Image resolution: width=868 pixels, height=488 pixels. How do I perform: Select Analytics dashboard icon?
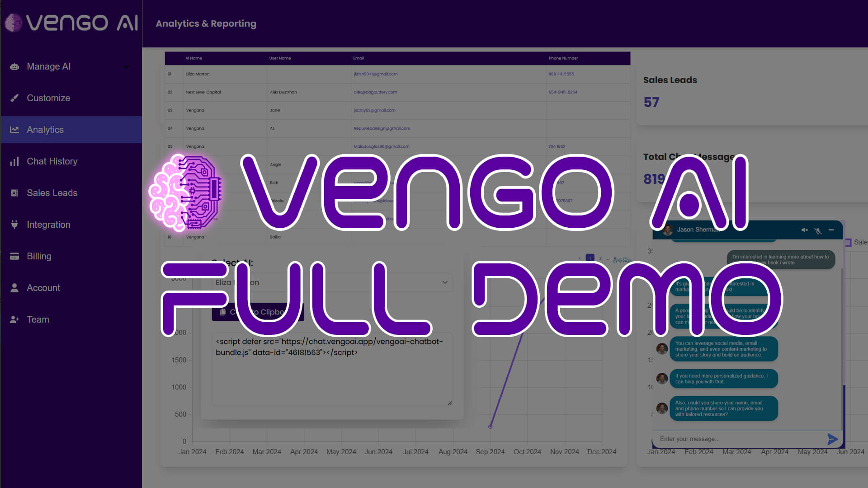(x=15, y=129)
